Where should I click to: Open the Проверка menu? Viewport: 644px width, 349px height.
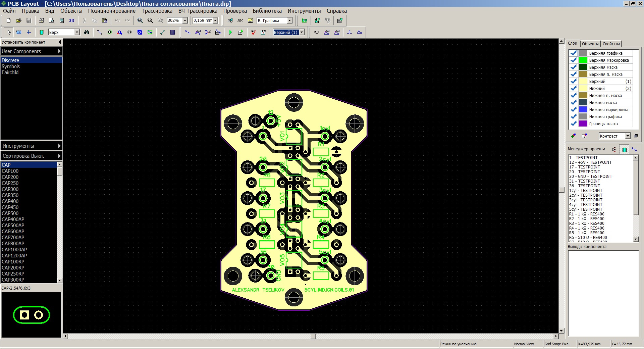[235, 11]
